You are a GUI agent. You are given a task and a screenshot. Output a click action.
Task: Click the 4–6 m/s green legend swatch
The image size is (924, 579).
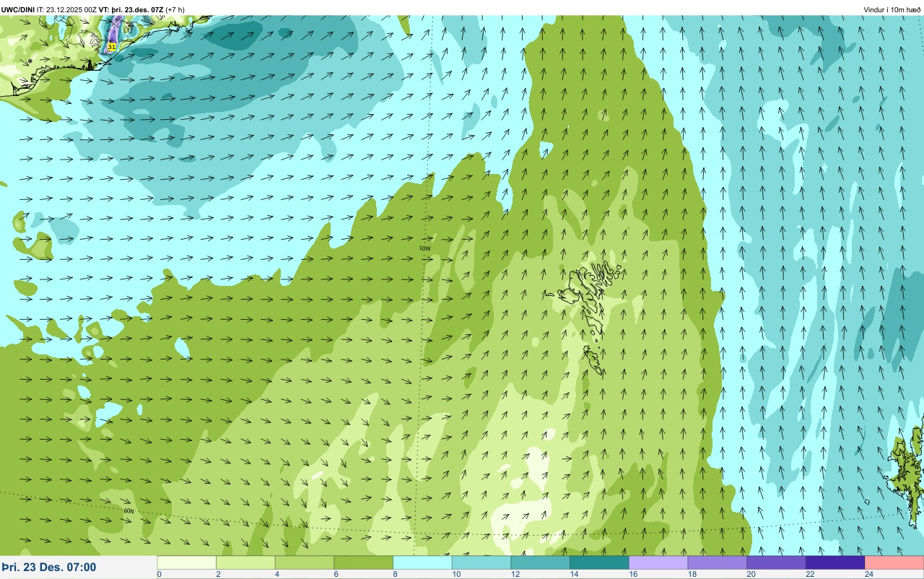(305, 562)
